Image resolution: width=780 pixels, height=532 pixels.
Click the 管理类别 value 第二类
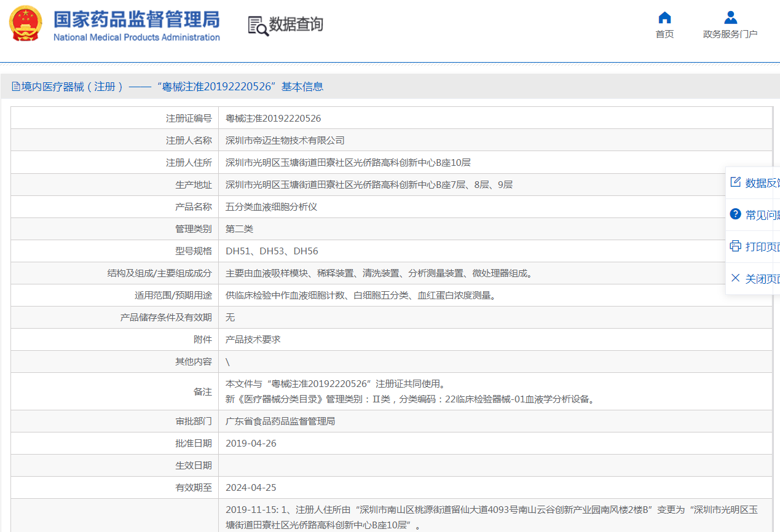239,229
